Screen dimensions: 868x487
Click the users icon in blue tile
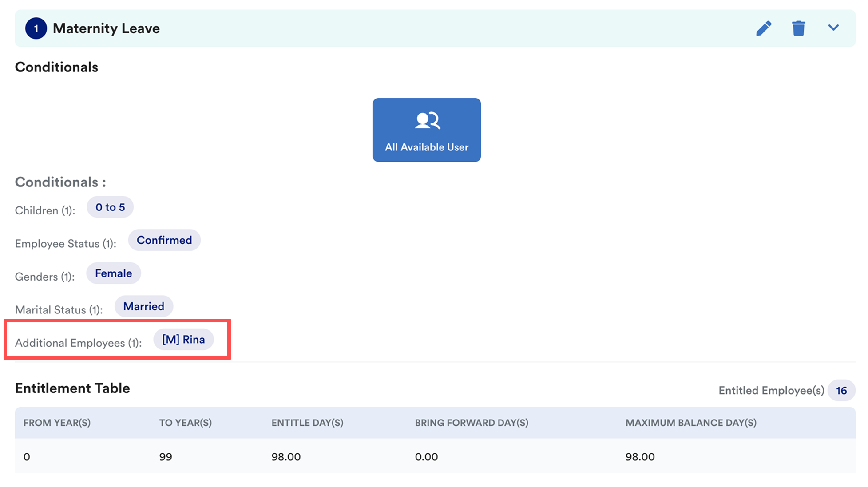click(427, 120)
